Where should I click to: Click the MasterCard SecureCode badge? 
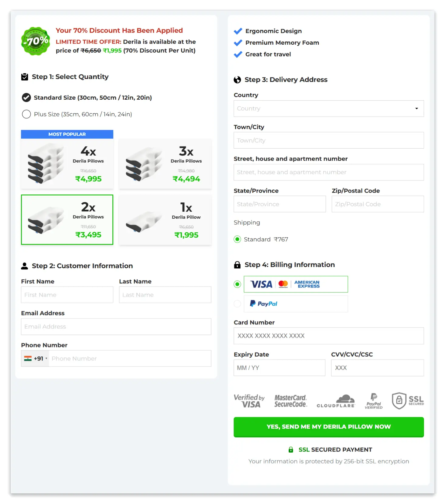[x=291, y=401]
